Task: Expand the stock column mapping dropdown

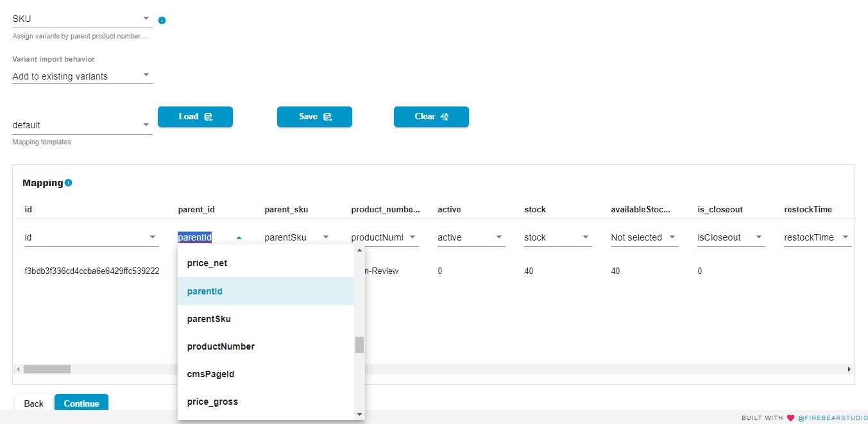Action: tap(584, 237)
